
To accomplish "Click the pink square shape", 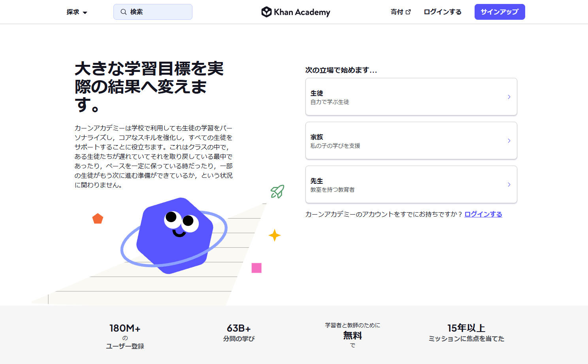I will coord(256,268).
